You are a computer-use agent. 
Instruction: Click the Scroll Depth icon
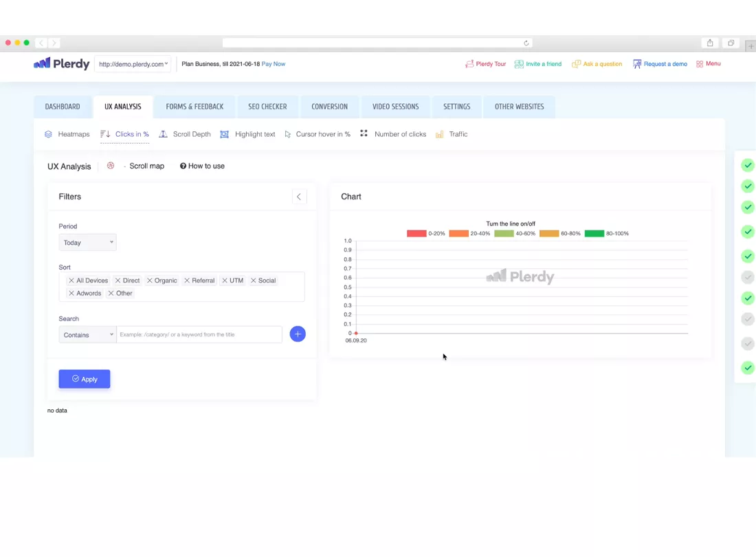click(x=163, y=134)
